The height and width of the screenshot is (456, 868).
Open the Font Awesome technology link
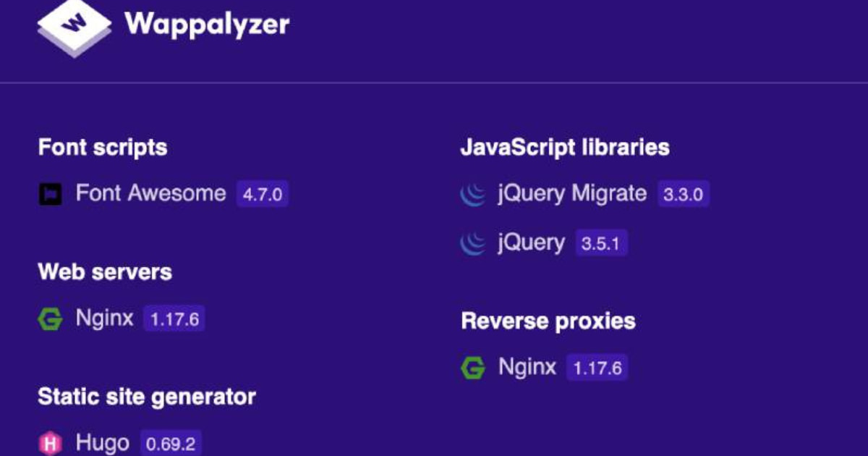[150, 194]
